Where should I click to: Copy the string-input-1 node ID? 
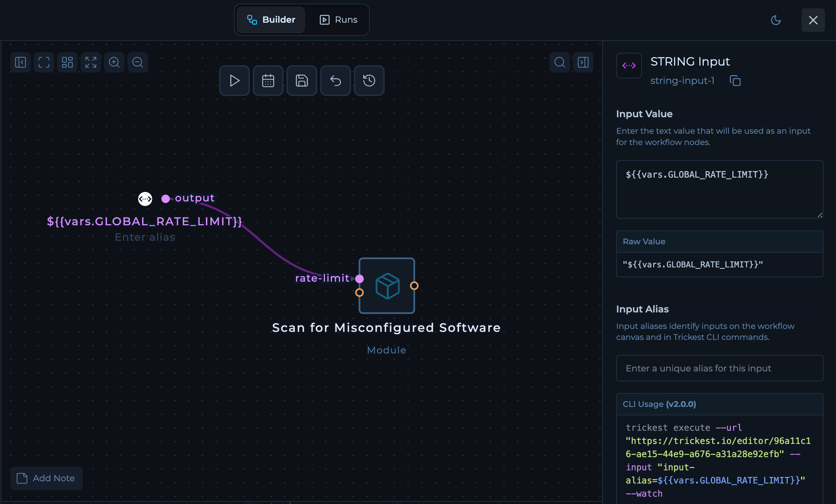coord(735,81)
